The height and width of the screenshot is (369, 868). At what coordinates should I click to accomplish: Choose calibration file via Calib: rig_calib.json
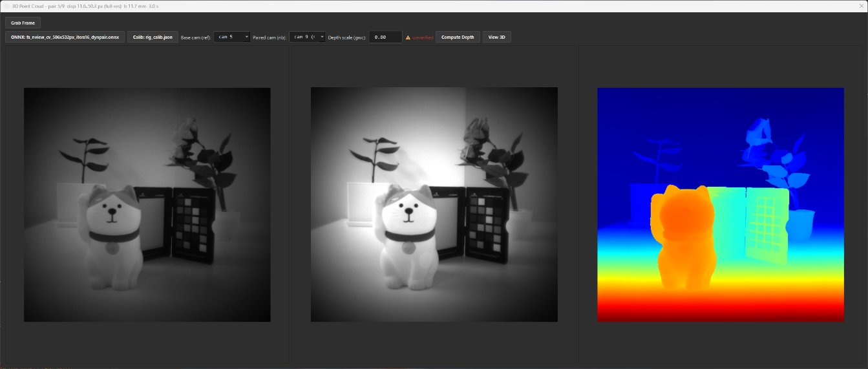click(153, 37)
